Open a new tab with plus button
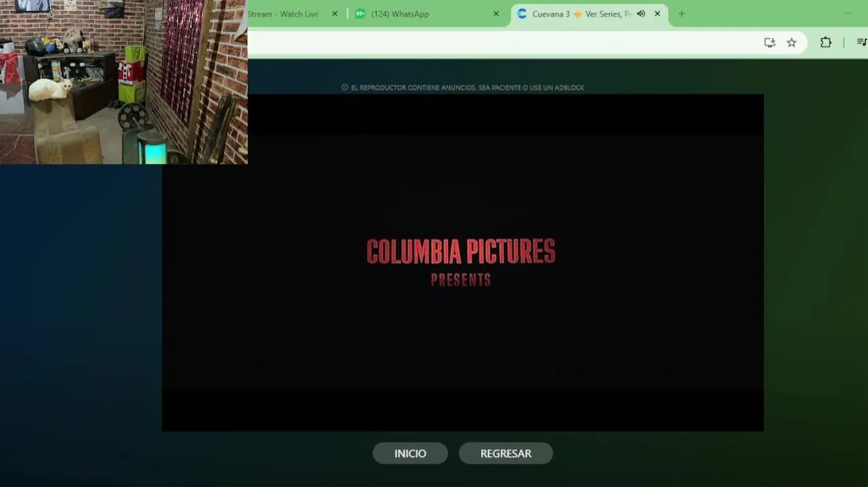The image size is (868, 487). click(681, 14)
